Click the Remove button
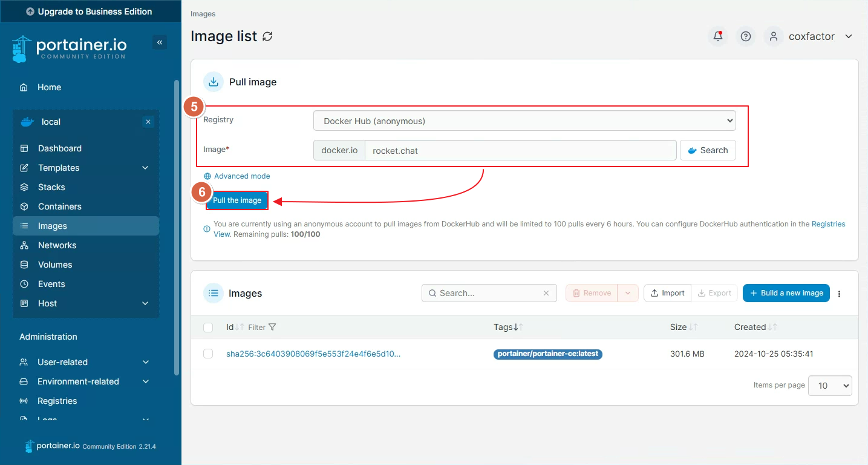The width and height of the screenshot is (868, 465). (592, 293)
